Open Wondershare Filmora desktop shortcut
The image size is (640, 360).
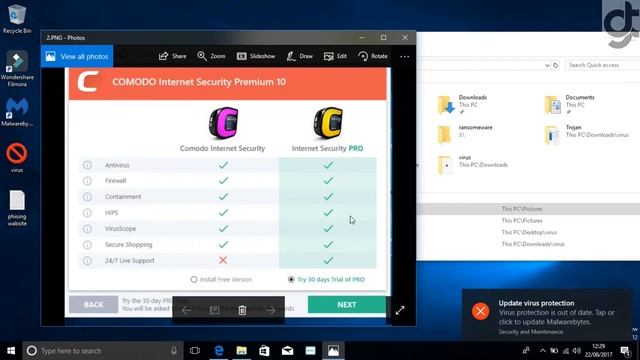(x=17, y=69)
